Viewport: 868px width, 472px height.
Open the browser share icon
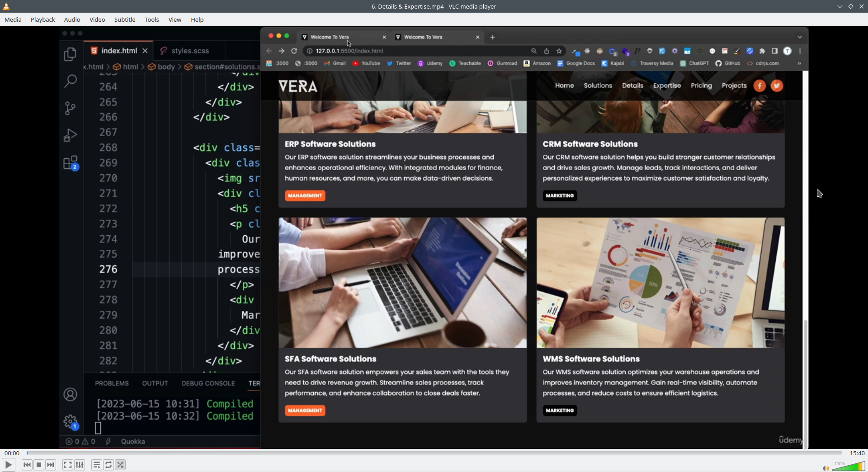(x=547, y=51)
